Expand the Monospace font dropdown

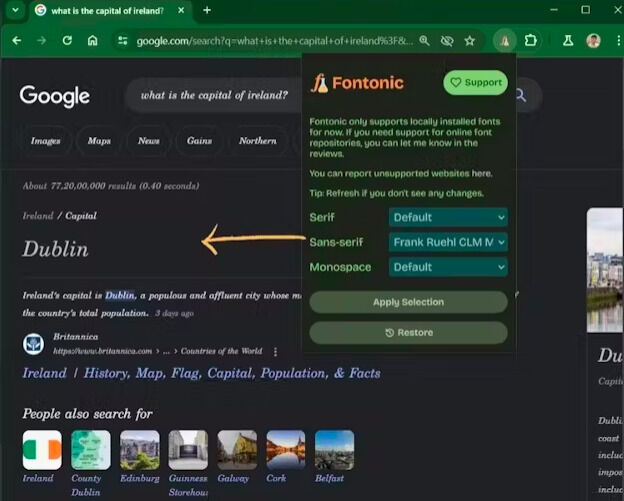(x=448, y=267)
